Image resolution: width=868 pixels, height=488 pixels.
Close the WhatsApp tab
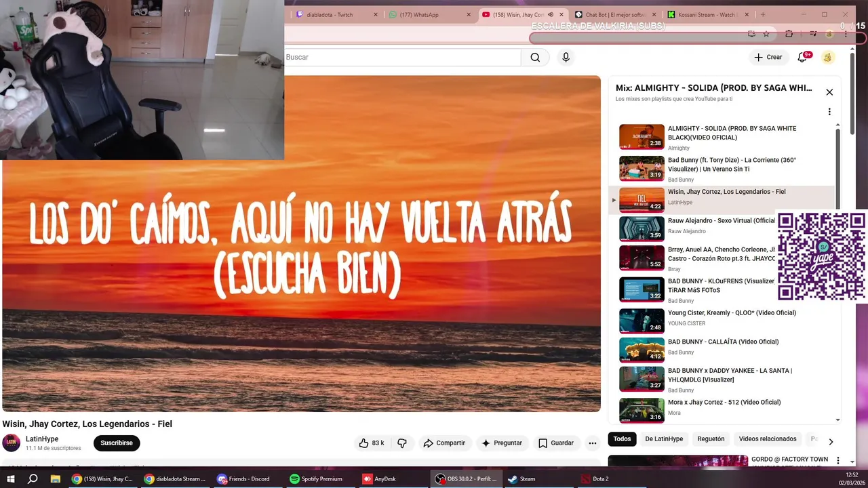click(469, 14)
